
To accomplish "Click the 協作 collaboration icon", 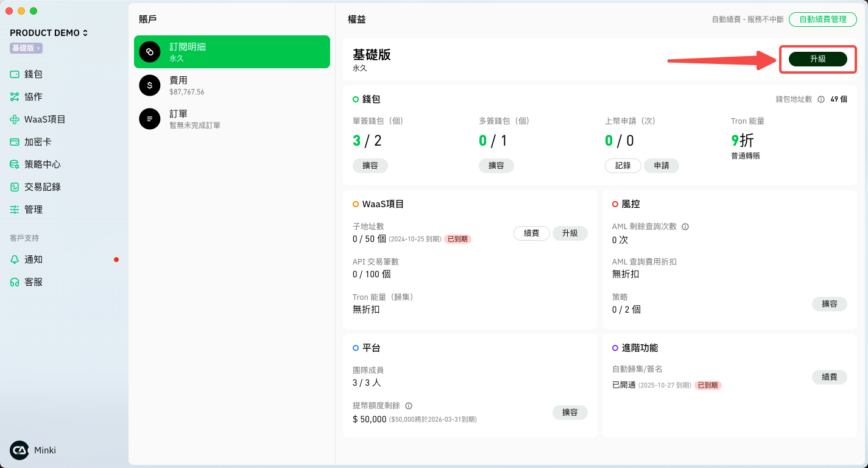I will (x=15, y=97).
